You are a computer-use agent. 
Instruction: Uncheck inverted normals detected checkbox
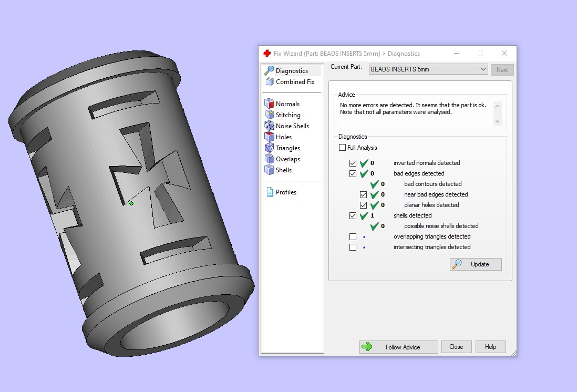tap(353, 163)
